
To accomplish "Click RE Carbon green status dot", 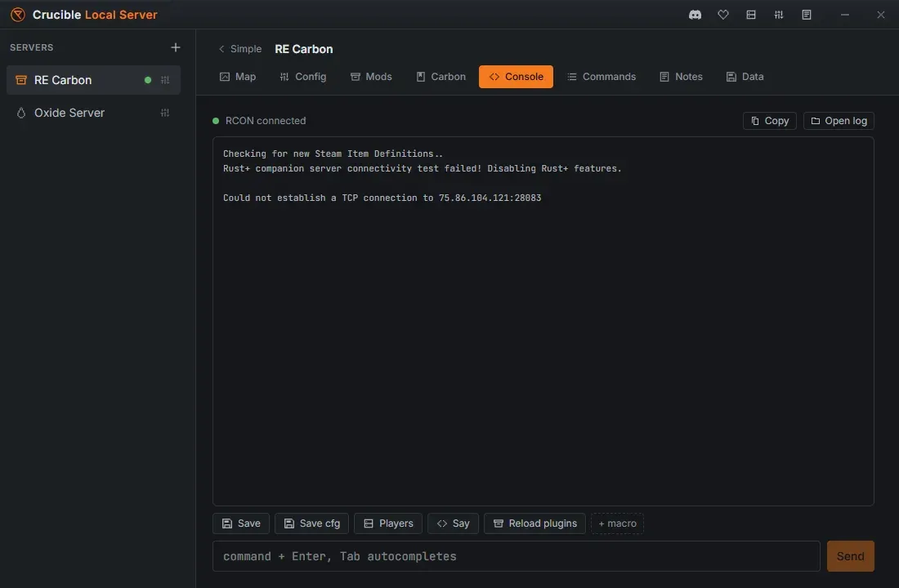I will pos(148,80).
